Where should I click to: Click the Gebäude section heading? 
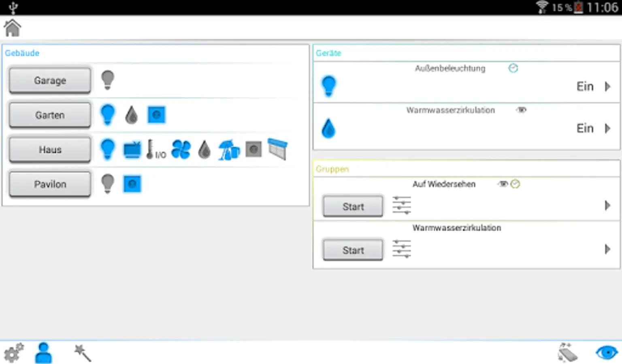click(x=22, y=53)
